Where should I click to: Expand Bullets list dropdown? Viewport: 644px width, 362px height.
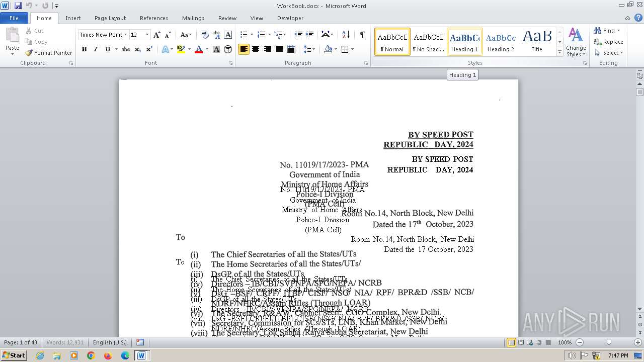[252, 35]
